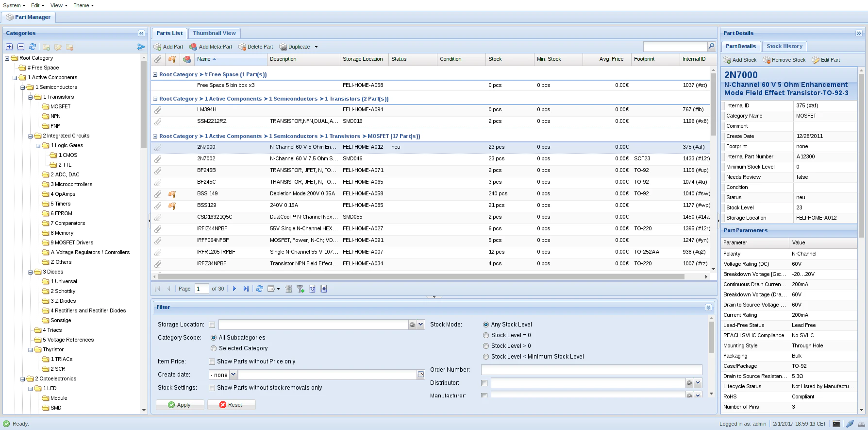Click the Edit Part pencil icon
The height and width of the screenshot is (430, 868).
(x=816, y=60)
